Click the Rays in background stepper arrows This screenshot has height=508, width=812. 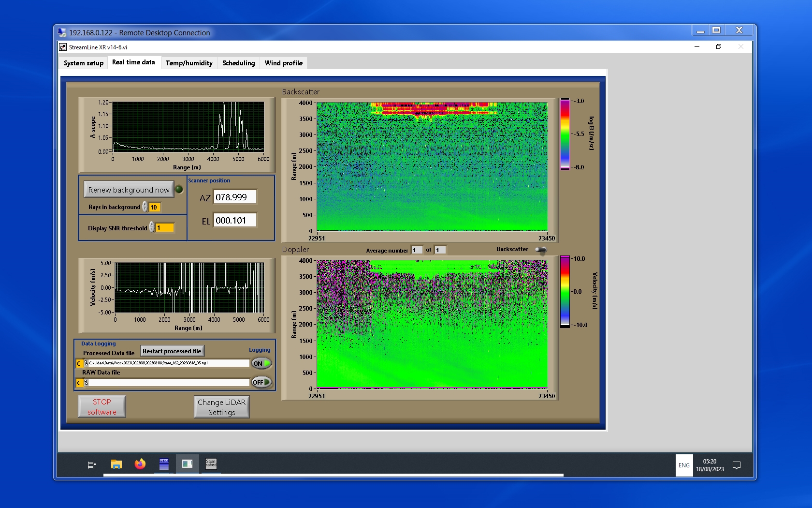pyautogui.click(x=145, y=207)
